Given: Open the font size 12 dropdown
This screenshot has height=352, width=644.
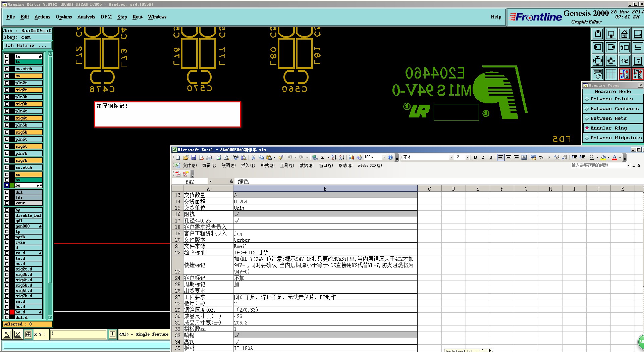Looking at the screenshot, I should tap(467, 157).
